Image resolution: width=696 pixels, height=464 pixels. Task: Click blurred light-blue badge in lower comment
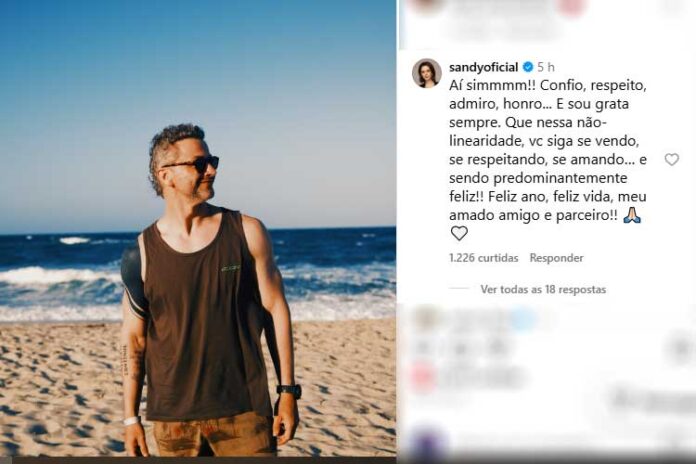coord(524,319)
